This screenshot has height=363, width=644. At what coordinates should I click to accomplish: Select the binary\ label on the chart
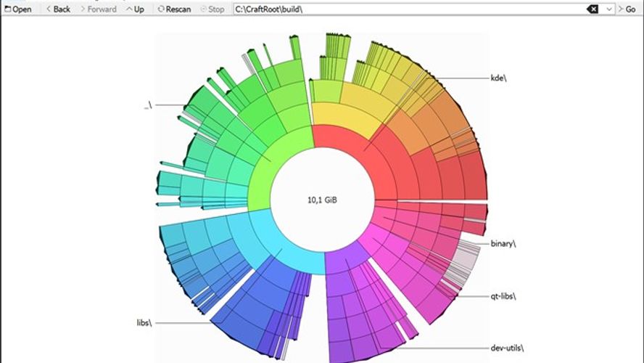click(x=503, y=243)
